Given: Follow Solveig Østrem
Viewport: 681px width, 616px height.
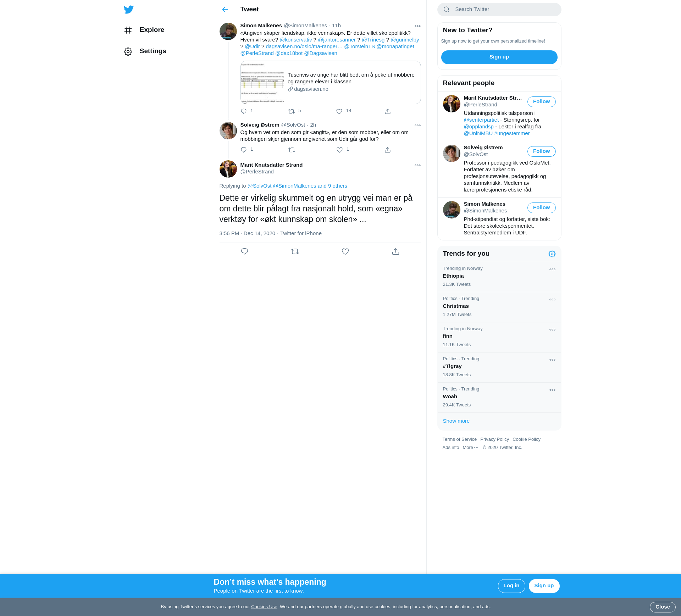Looking at the screenshot, I should (541, 151).
